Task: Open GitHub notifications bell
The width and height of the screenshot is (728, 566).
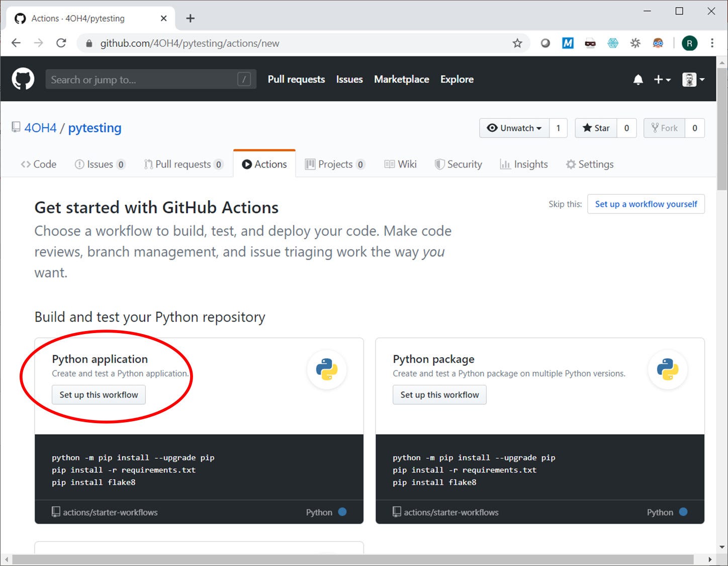Action: [x=638, y=79]
